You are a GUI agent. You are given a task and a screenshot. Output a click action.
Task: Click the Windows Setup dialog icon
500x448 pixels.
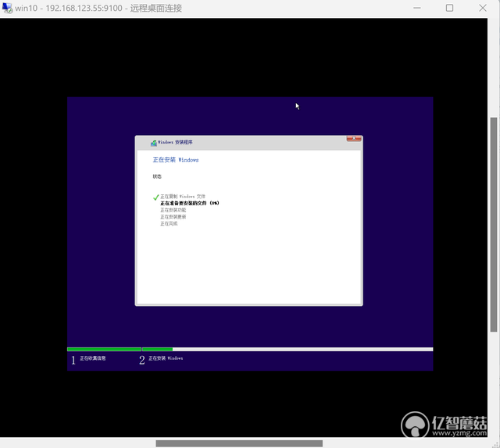click(154, 143)
